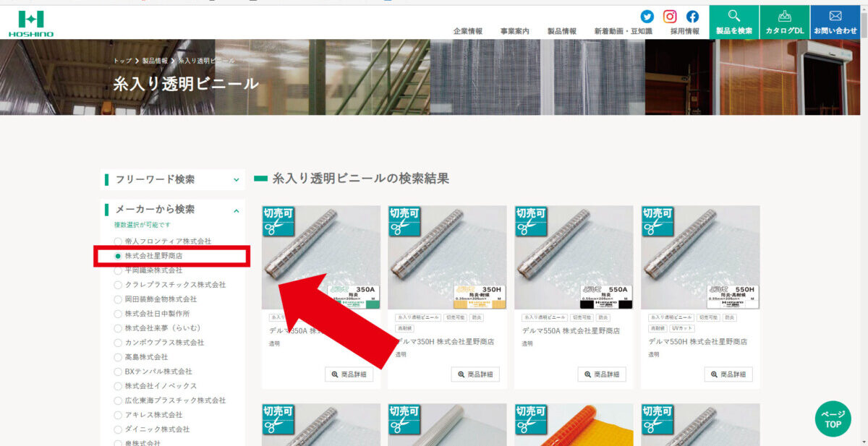
Task: Select the アキレス株式会社 maker option
Action: point(148,414)
